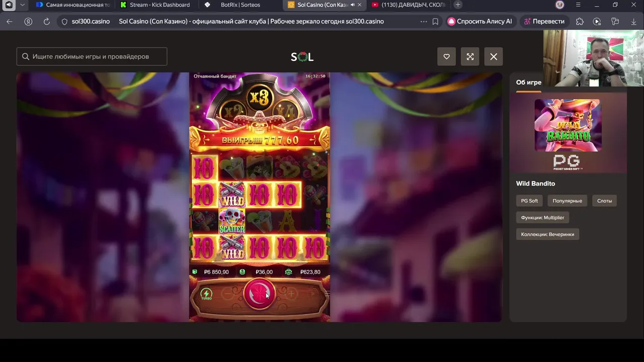Open the Yandex 'Я' home button
The width and height of the screenshot is (644, 362).
28,22
